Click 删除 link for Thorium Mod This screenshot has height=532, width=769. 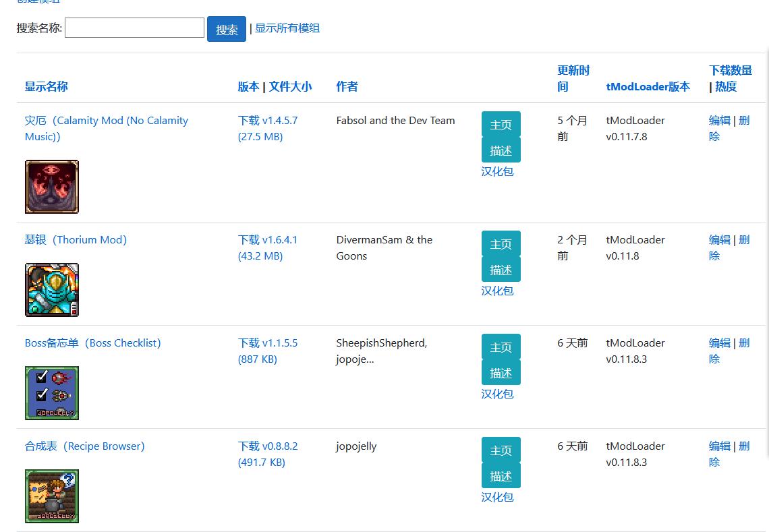[743, 240]
